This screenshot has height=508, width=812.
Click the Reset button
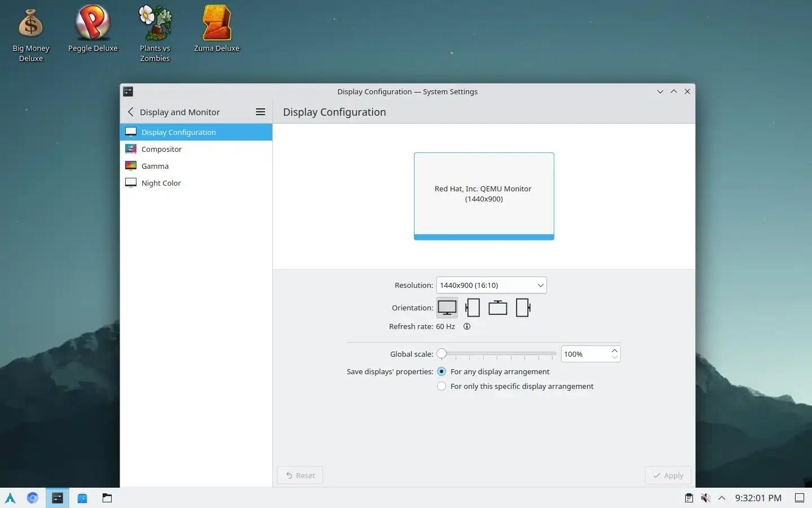(x=300, y=475)
